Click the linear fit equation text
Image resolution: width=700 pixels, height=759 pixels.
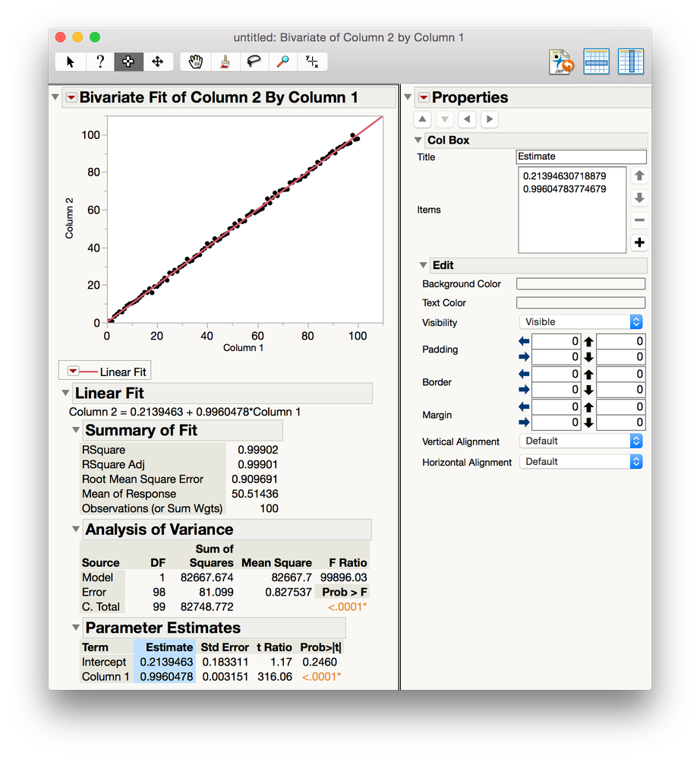pos(184,412)
